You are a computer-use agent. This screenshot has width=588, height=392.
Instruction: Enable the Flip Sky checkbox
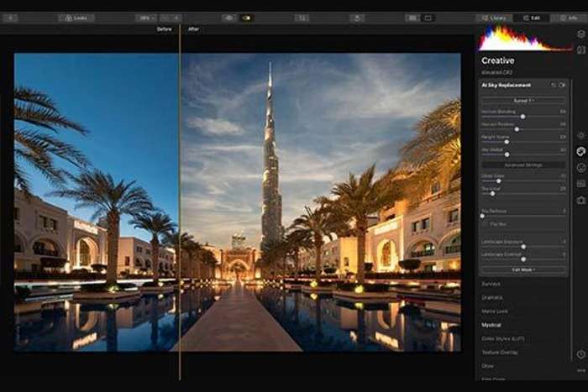tap(486, 224)
